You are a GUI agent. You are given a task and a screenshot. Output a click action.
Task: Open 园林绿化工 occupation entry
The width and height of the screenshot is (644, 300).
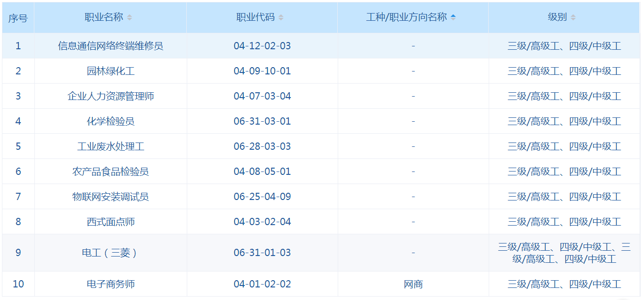tap(110, 71)
